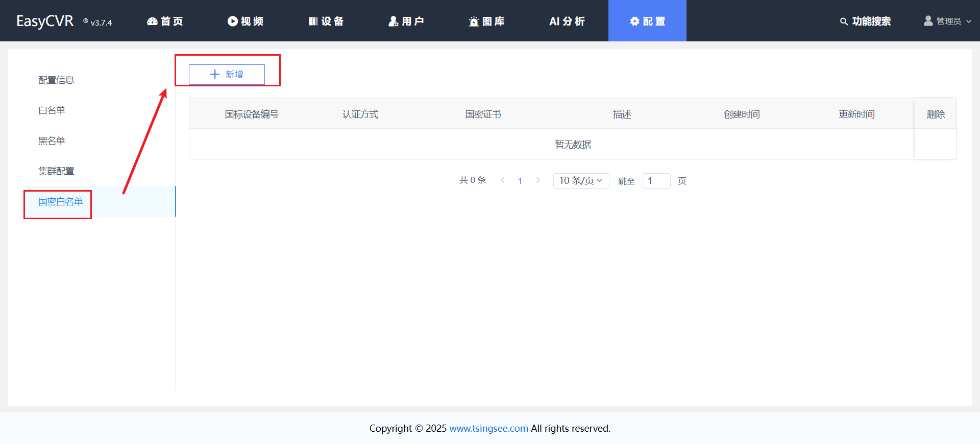Open the www.tsingsee.com link
Image resolution: width=980 pixels, height=444 pixels.
pyautogui.click(x=488, y=428)
